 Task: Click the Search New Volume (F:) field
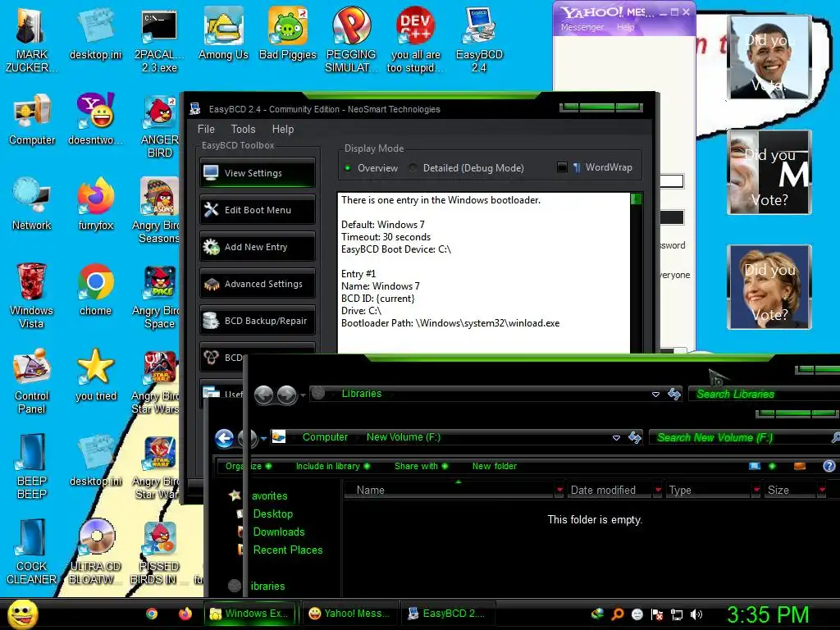[743, 438]
